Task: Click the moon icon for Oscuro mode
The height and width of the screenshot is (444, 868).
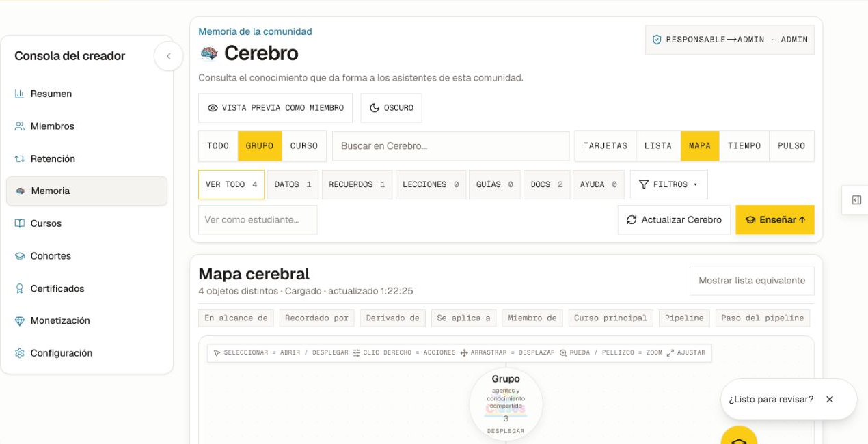Action: [374, 108]
